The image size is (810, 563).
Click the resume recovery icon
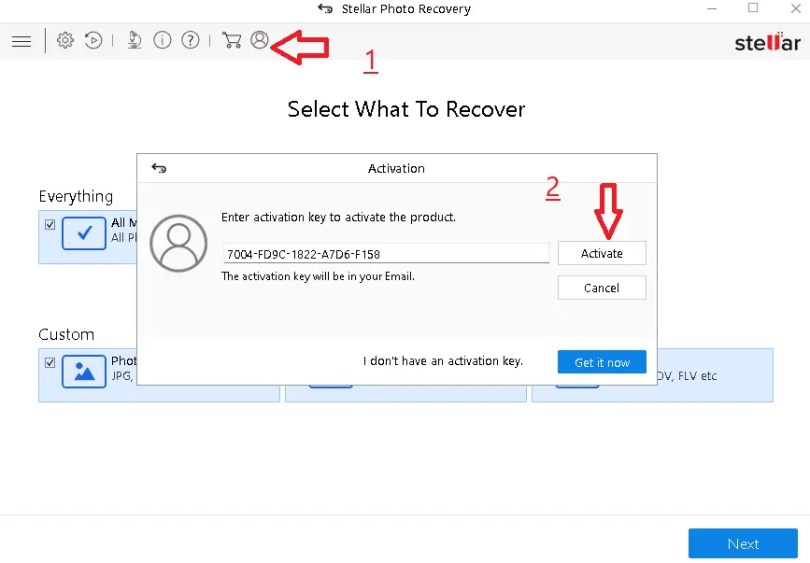pyautogui.click(x=94, y=40)
